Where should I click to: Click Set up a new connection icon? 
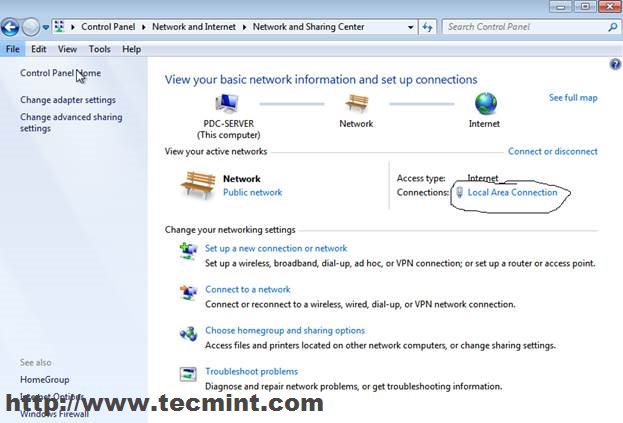point(188,251)
